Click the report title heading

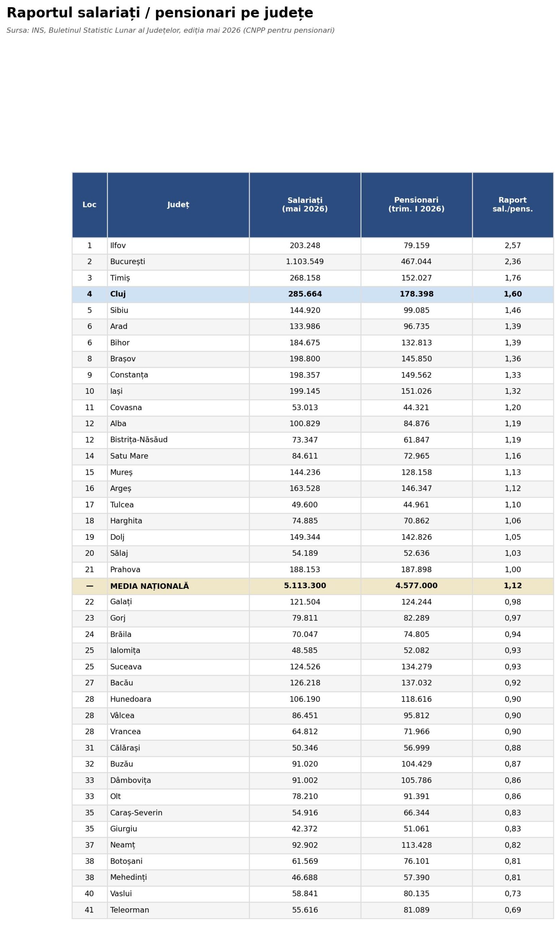[x=160, y=13]
